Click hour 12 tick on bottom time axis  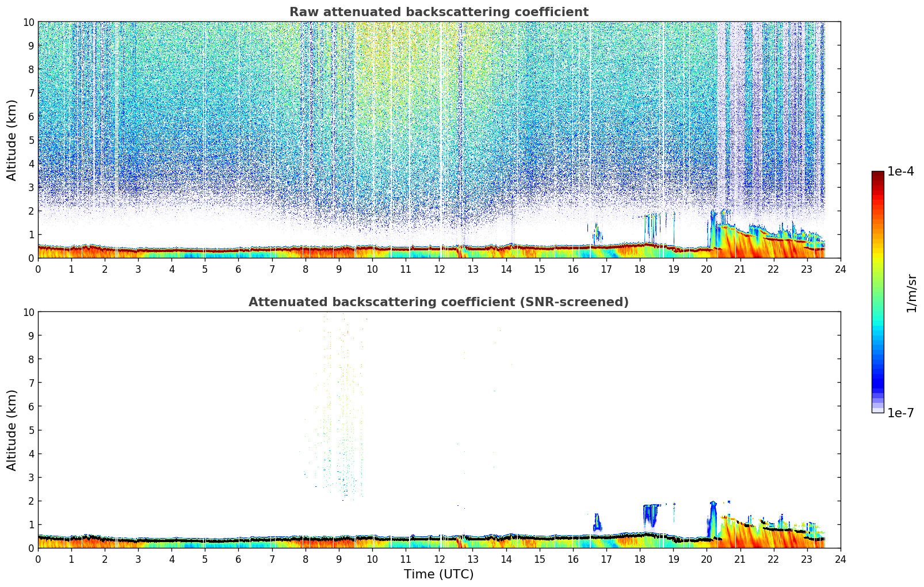pos(440,559)
